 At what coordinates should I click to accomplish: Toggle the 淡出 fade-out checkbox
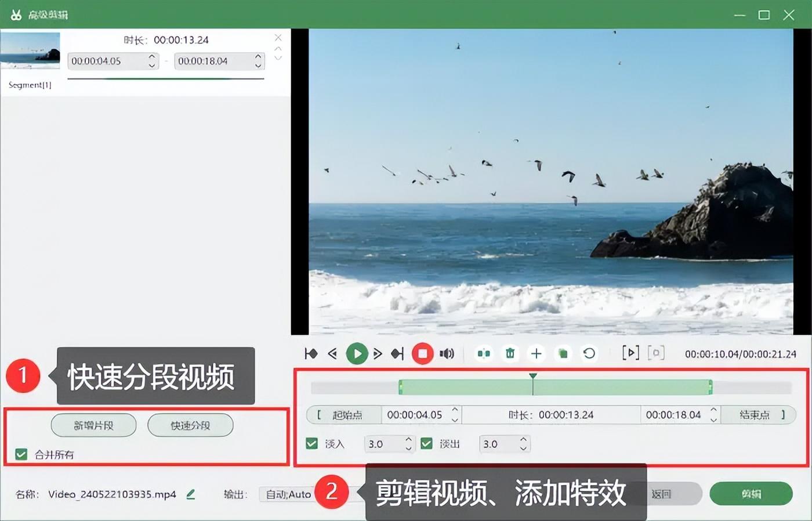[x=427, y=444]
